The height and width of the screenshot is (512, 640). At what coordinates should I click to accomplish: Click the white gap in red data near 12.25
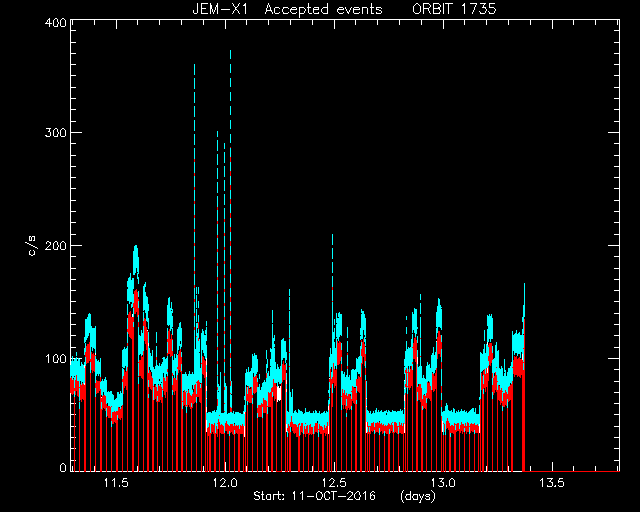pos(279,393)
